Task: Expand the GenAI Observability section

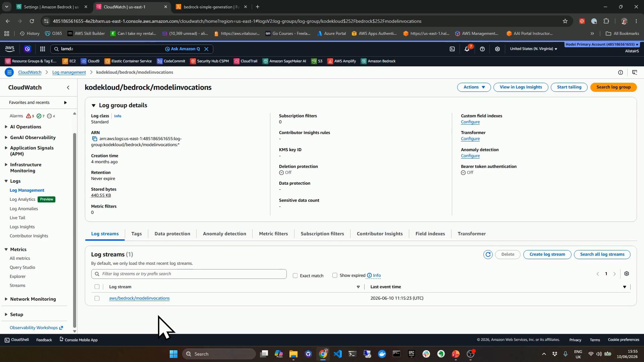Action: (x=6, y=137)
